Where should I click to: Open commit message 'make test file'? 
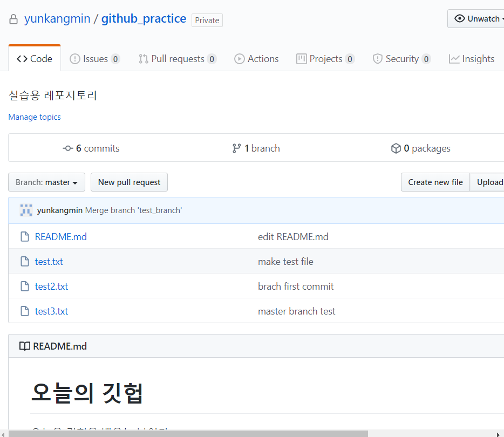coord(286,261)
